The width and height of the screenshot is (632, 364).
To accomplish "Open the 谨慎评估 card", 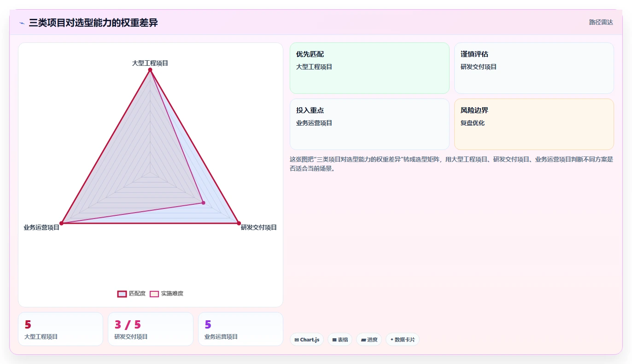I will click(534, 68).
